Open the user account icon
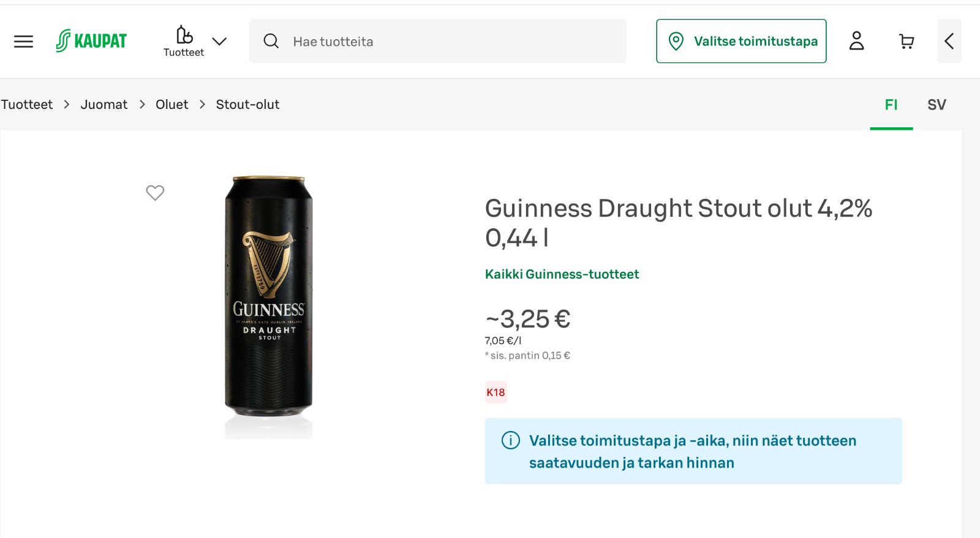Image resolution: width=980 pixels, height=538 pixels. coord(856,41)
